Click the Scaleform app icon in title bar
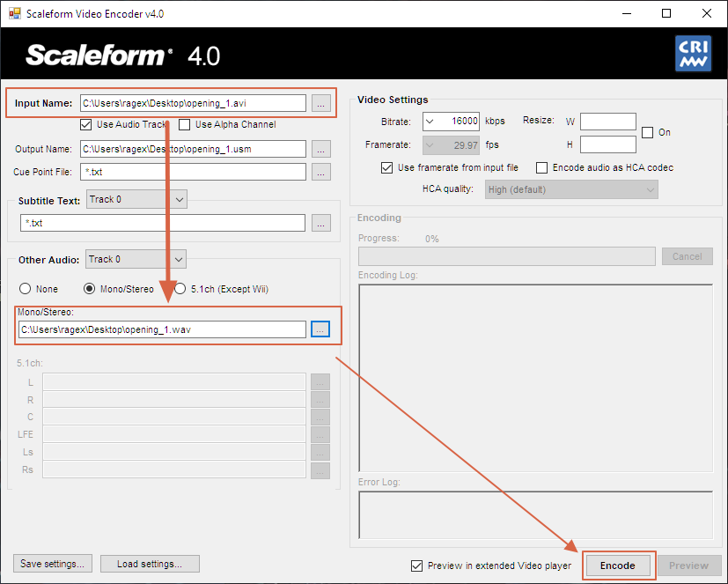The height and width of the screenshot is (584, 728). click(x=14, y=13)
